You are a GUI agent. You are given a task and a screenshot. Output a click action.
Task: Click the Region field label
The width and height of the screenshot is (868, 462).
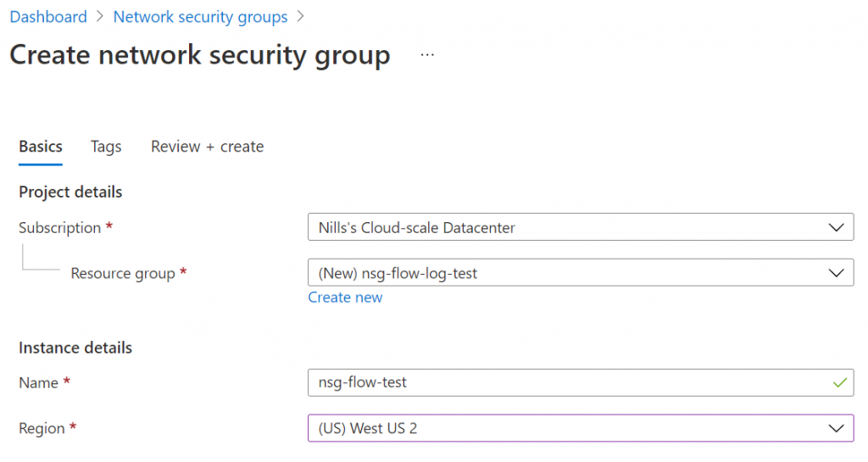42,428
